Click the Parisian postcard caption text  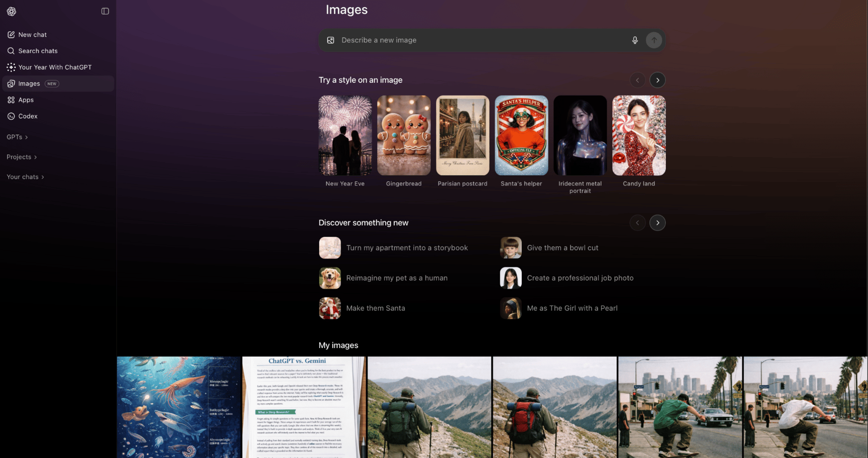pyautogui.click(x=462, y=184)
